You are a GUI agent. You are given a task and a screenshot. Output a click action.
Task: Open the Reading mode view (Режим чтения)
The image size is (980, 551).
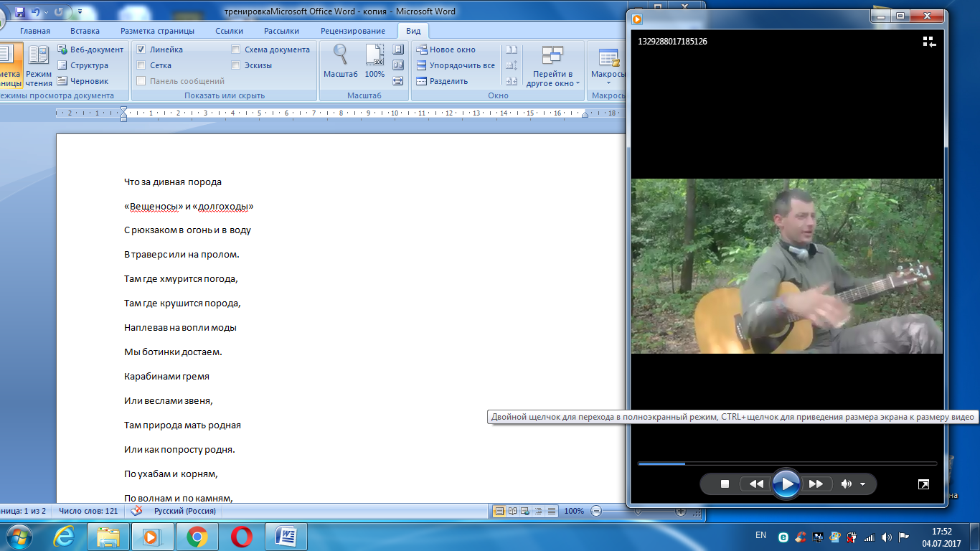(x=39, y=65)
